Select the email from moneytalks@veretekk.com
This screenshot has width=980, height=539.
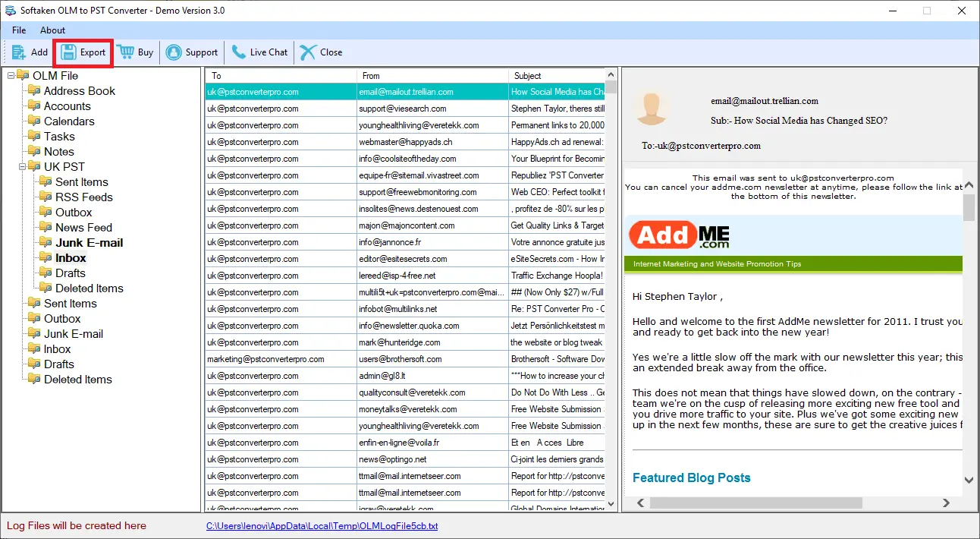(x=405, y=409)
